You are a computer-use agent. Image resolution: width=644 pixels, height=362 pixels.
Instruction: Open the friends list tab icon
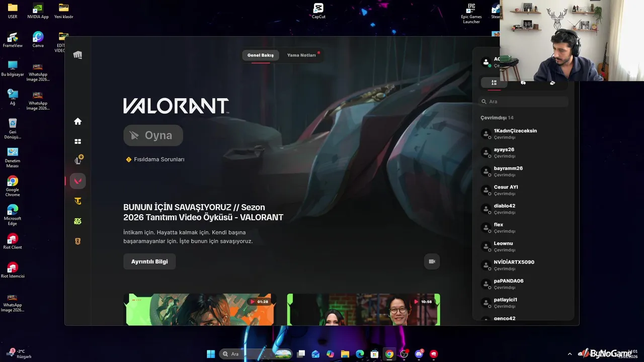tap(494, 83)
